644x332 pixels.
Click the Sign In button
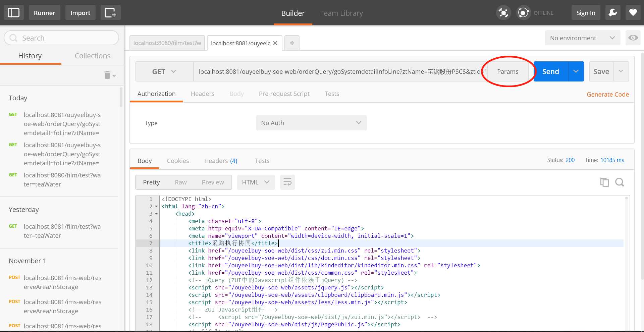pos(586,13)
